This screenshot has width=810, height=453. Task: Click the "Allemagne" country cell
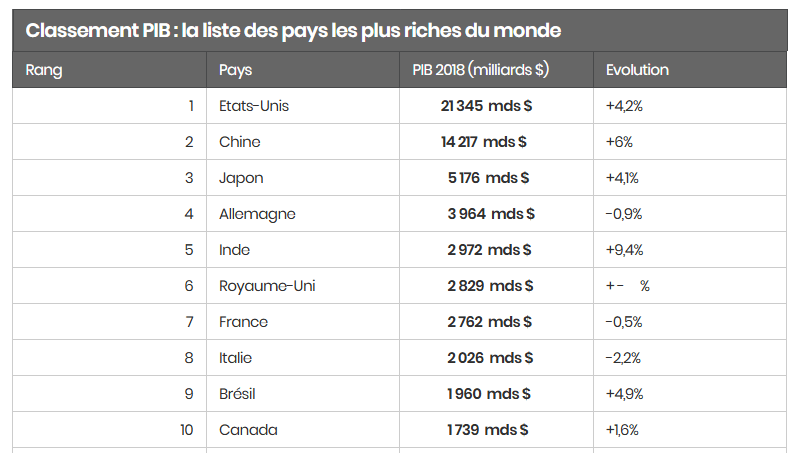point(257,214)
